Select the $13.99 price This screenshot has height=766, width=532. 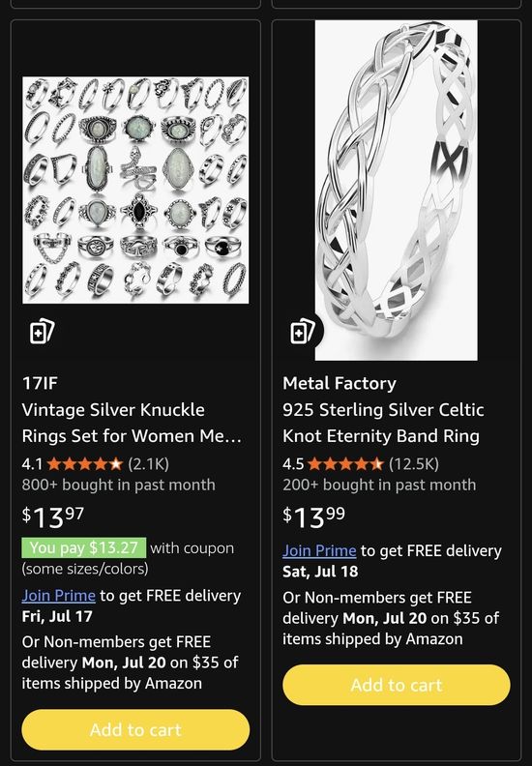click(x=313, y=517)
